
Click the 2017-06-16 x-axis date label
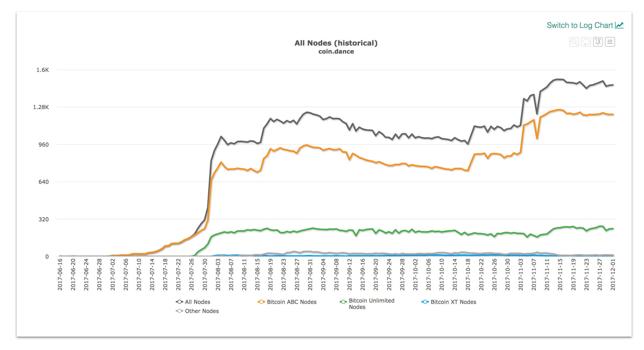[60, 275]
